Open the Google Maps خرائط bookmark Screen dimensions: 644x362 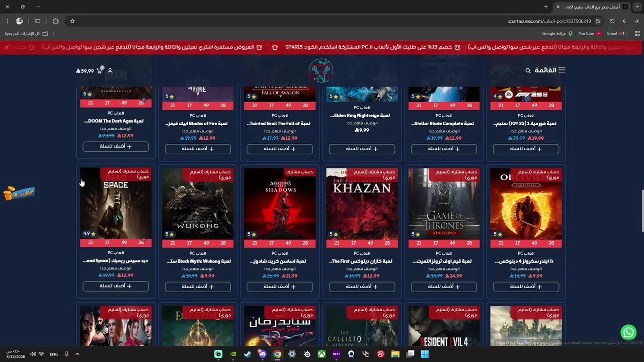tap(557, 34)
